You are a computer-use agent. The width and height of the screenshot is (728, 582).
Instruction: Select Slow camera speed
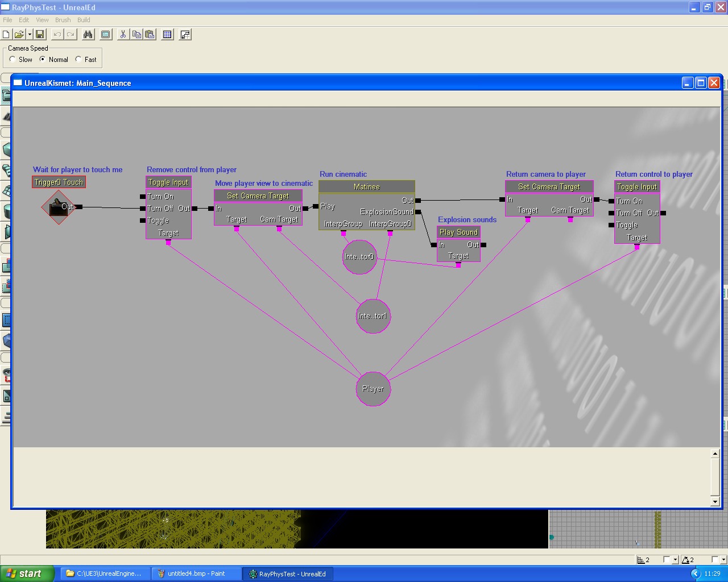click(13, 59)
